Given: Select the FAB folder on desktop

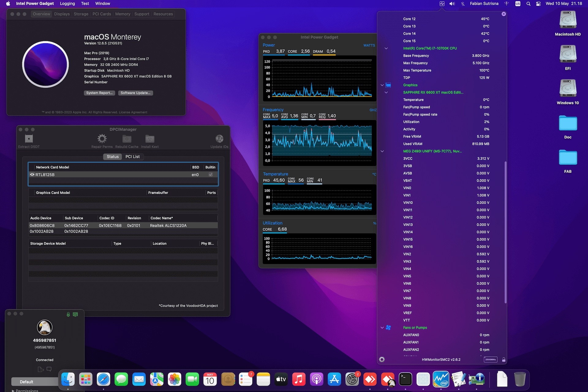Looking at the screenshot, I should pyautogui.click(x=568, y=158).
